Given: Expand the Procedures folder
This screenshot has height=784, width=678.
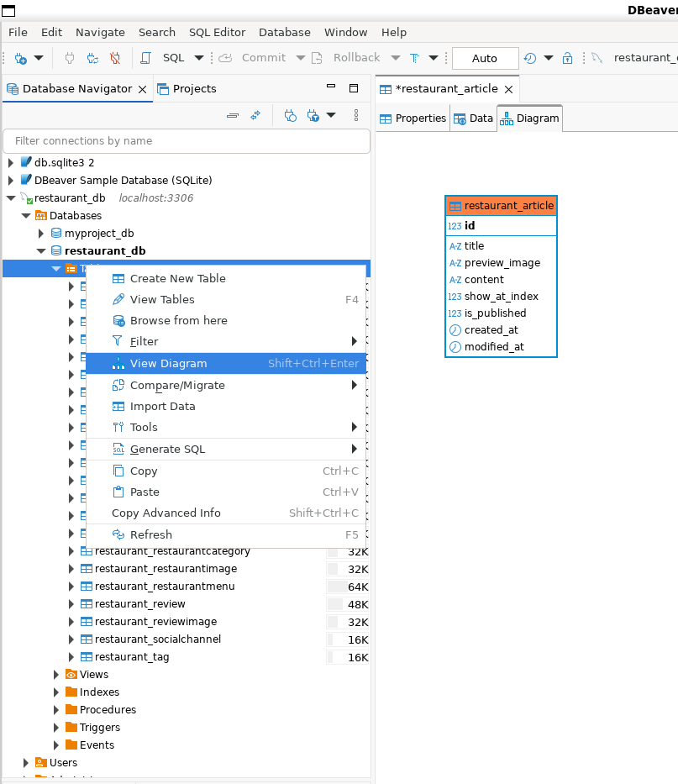Looking at the screenshot, I should [x=56, y=710].
